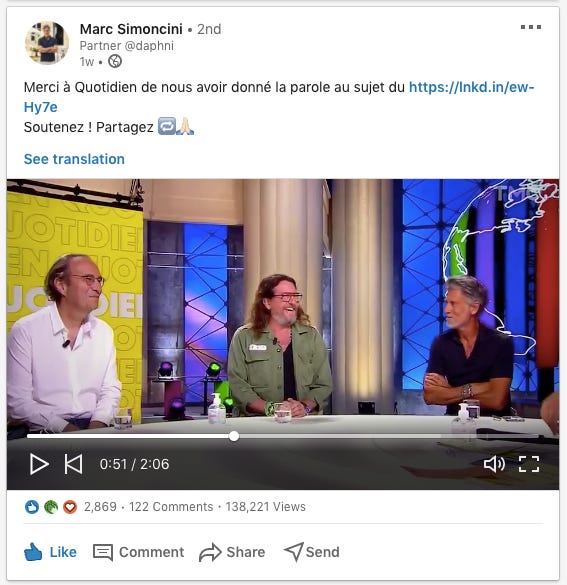Click the green celebrate reaction icon
Screen dimensions: 567x585
coord(51,507)
